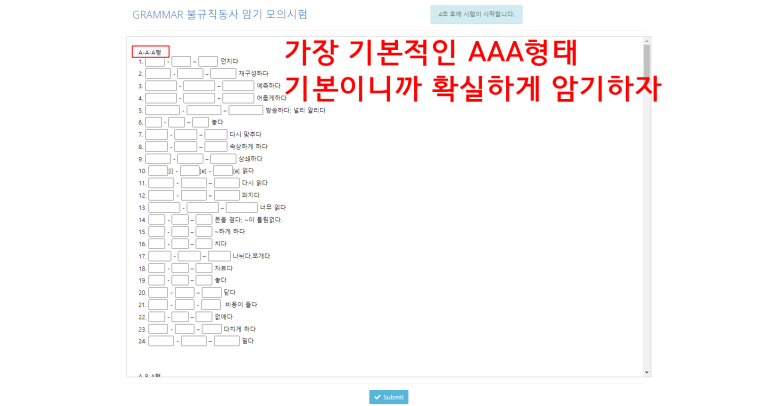773x406 pixels.
Task: Focus first input box of row 1
Action: tap(155, 62)
